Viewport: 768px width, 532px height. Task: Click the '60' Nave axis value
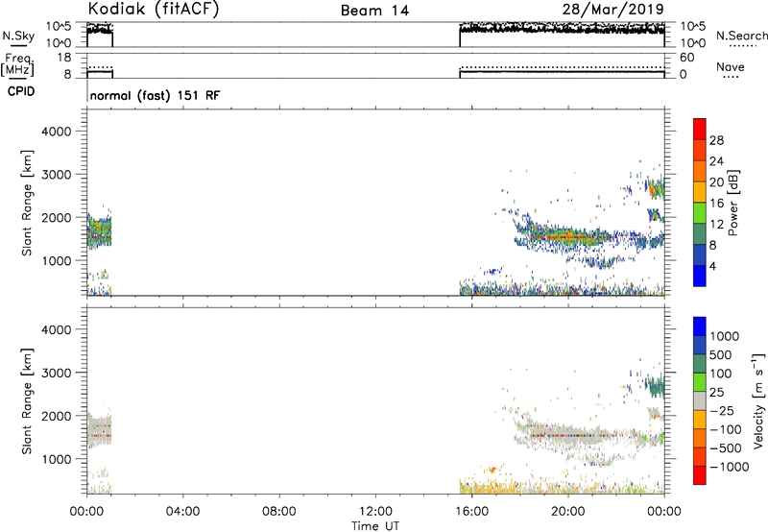pyautogui.click(x=686, y=58)
